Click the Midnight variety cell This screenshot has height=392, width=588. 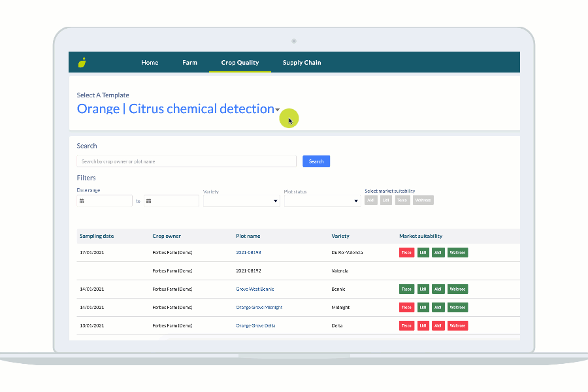pyautogui.click(x=340, y=307)
